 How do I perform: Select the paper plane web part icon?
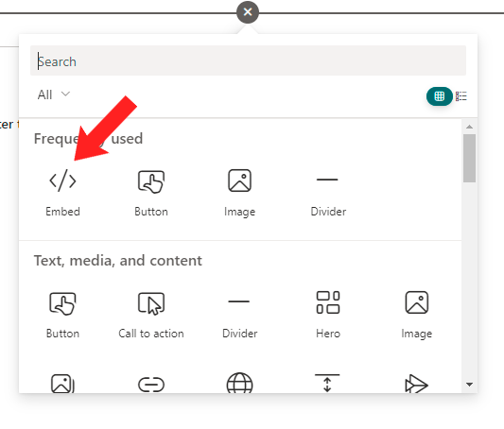click(x=417, y=384)
